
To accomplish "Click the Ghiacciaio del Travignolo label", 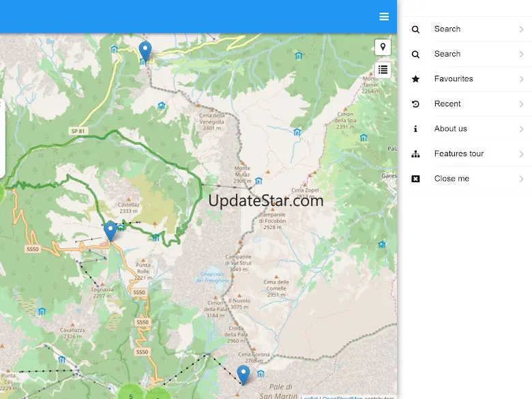I will pyautogui.click(x=212, y=277).
